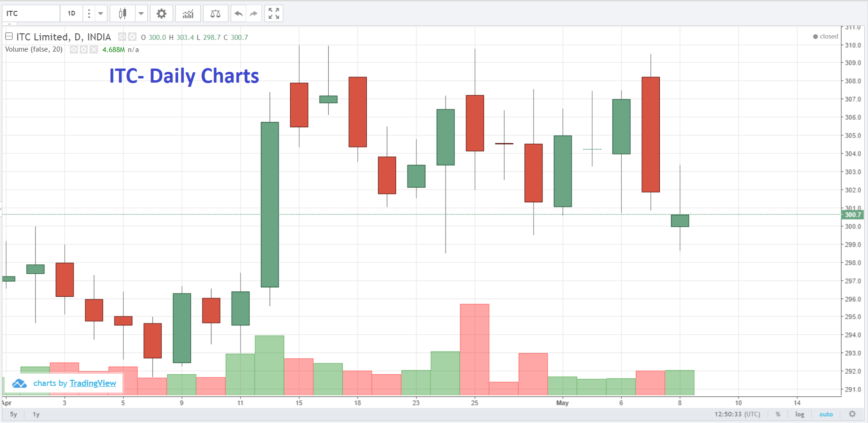Click the 4.688M volume value
The height and width of the screenshot is (423, 868).
(113, 49)
